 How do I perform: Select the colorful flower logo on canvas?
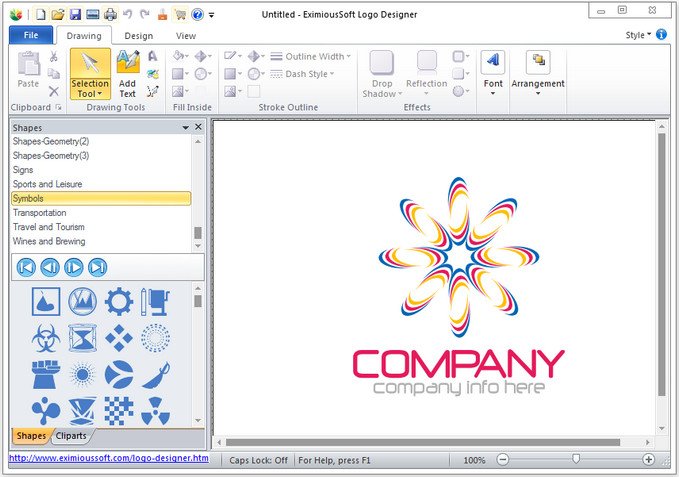point(459,257)
